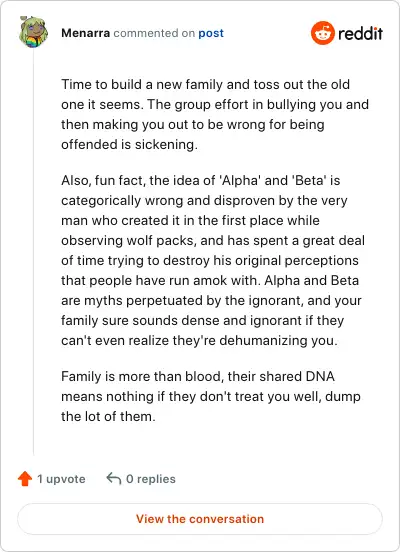Image resolution: width=400 pixels, height=552 pixels.
Task: Click the line "offended is sickening."
Action: [x=130, y=144]
